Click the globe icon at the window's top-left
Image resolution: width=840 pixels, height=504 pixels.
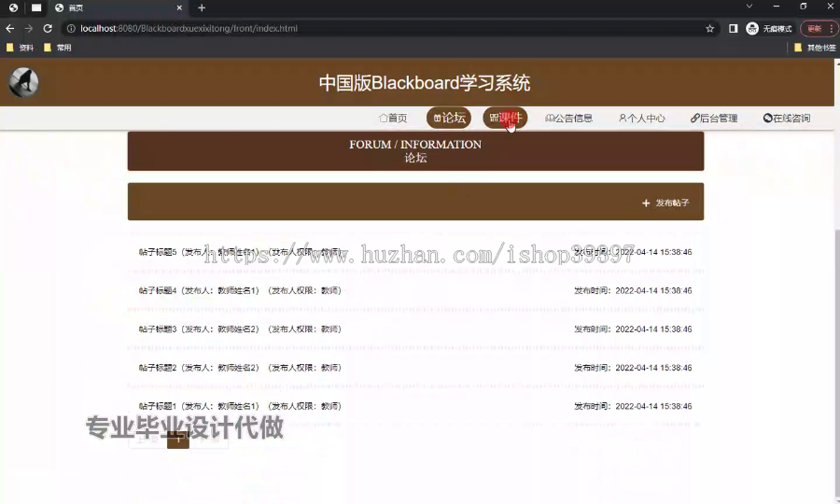click(x=13, y=7)
